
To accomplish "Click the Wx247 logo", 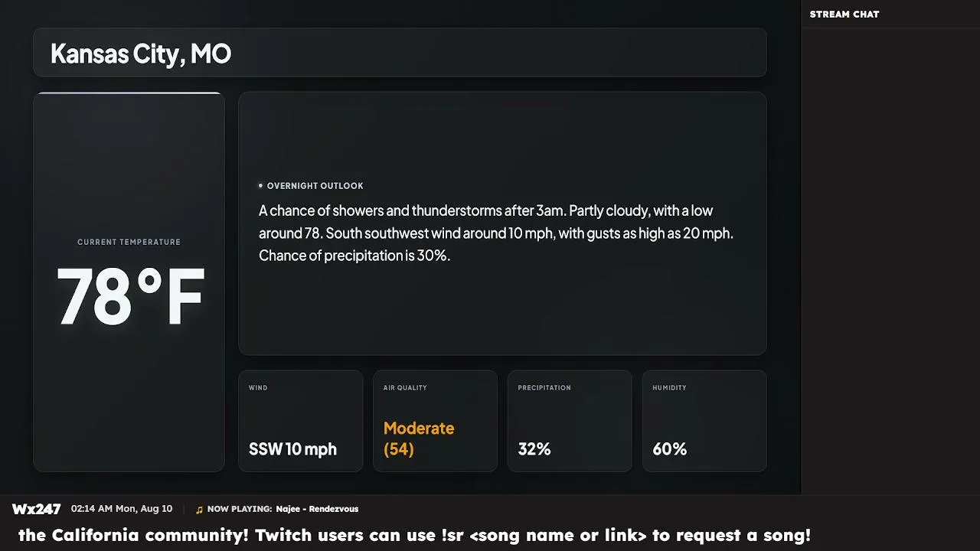I will (36, 509).
